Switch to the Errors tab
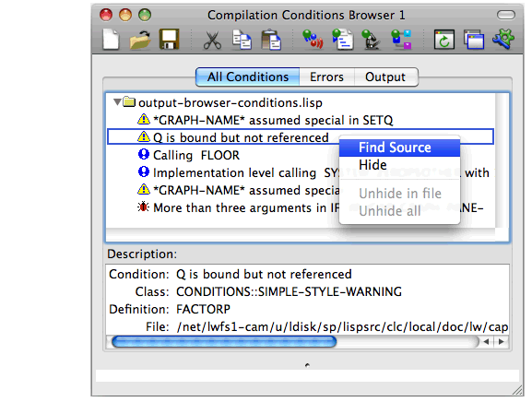The width and height of the screenshot is (532, 402). point(326,77)
